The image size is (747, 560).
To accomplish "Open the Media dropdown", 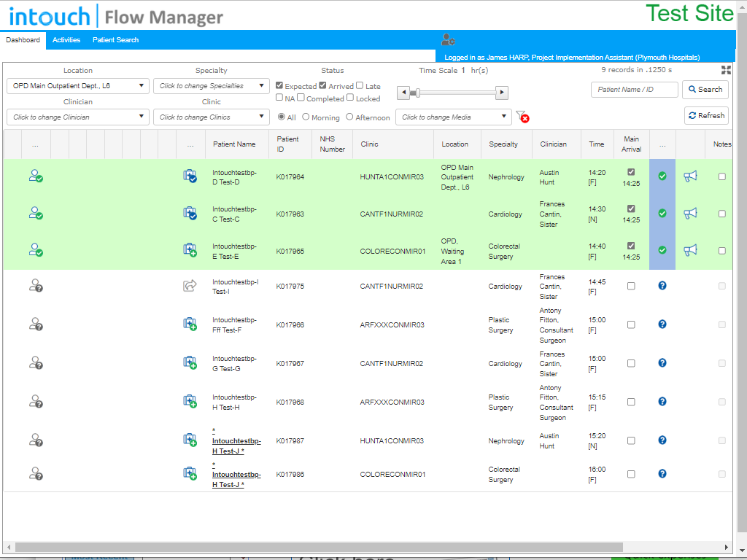I will click(x=454, y=117).
